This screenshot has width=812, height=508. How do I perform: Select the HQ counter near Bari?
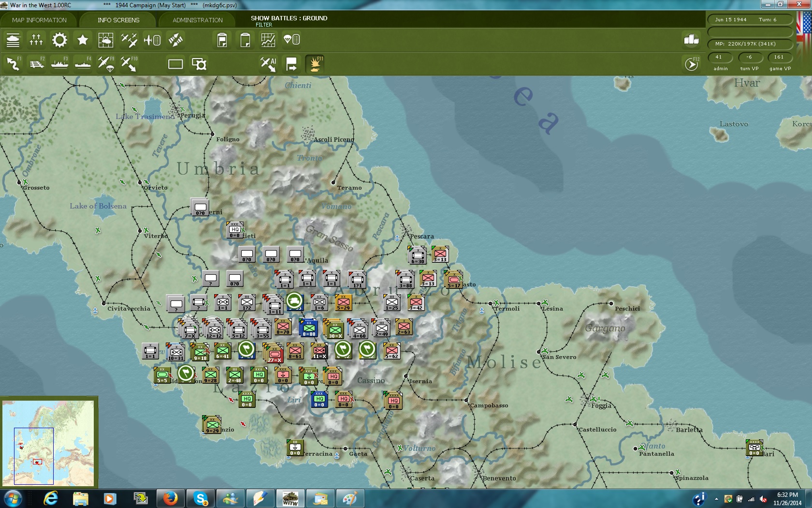(x=754, y=448)
